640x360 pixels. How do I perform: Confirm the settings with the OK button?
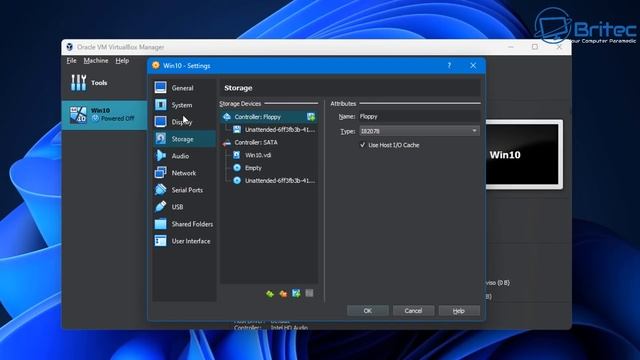click(367, 311)
